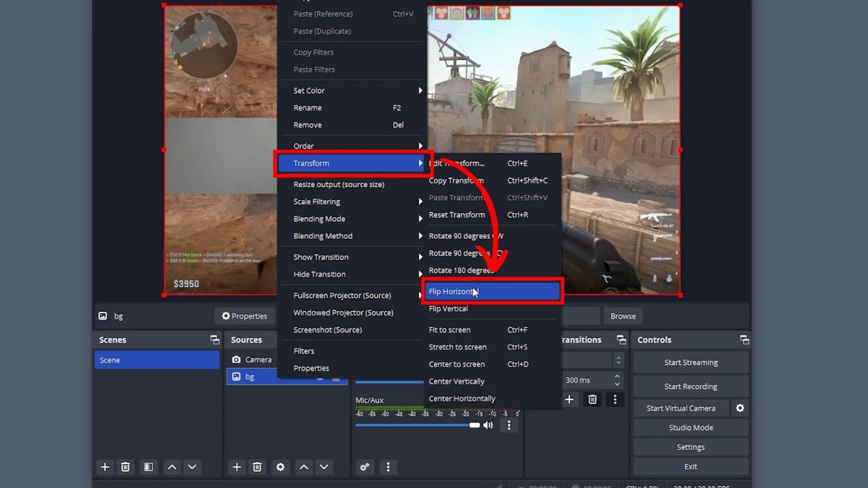868x488 pixels.
Task: Expand the Scale Filtering submenu
Action: click(x=316, y=201)
